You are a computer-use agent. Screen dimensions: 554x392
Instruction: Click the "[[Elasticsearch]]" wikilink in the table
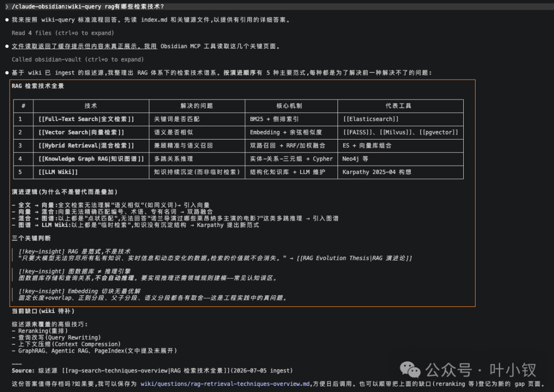coord(371,119)
